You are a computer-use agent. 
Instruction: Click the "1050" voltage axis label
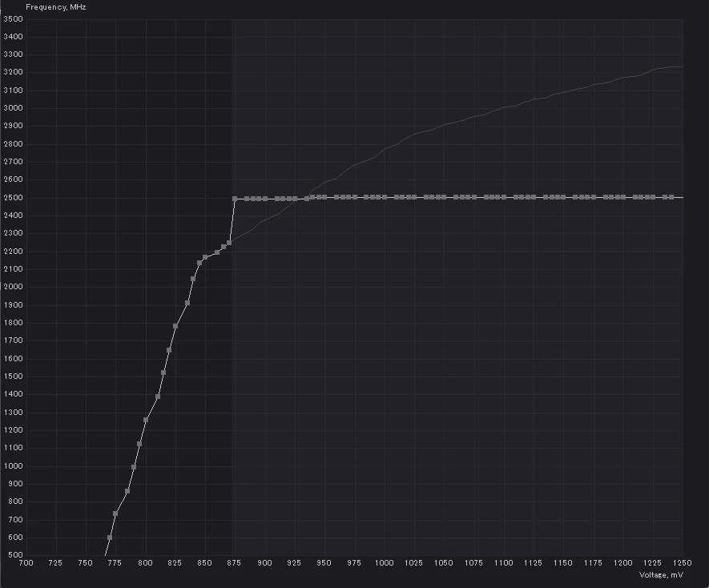[444, 562]
